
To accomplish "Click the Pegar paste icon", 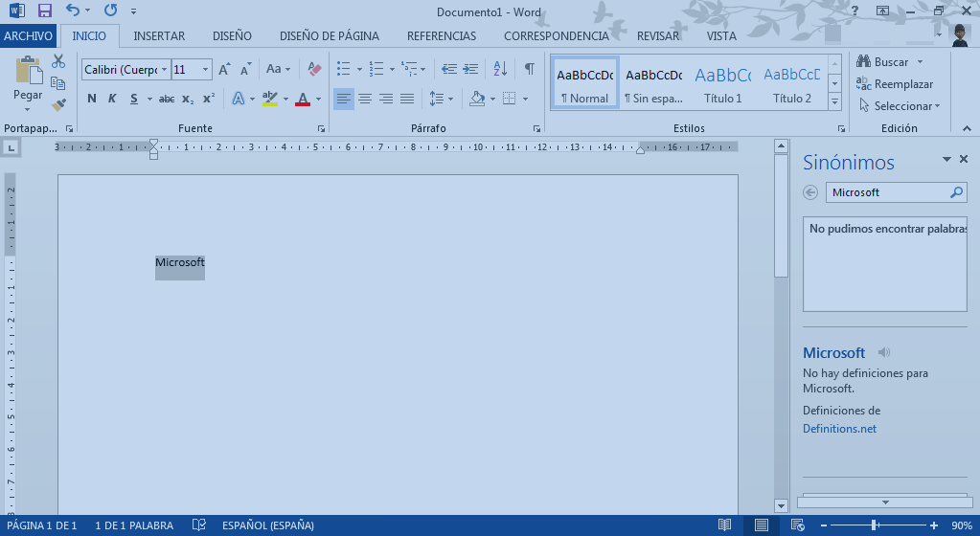I will point(28,71).
